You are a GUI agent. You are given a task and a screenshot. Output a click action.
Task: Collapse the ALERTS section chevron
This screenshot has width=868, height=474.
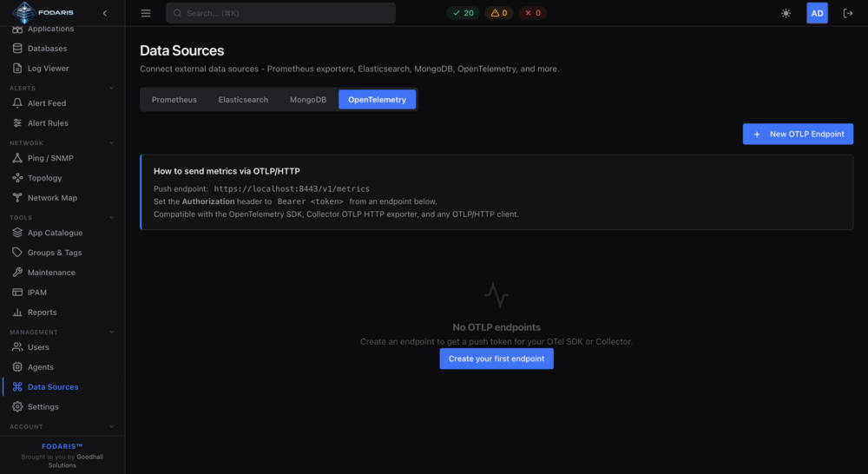tap(111, 89)
